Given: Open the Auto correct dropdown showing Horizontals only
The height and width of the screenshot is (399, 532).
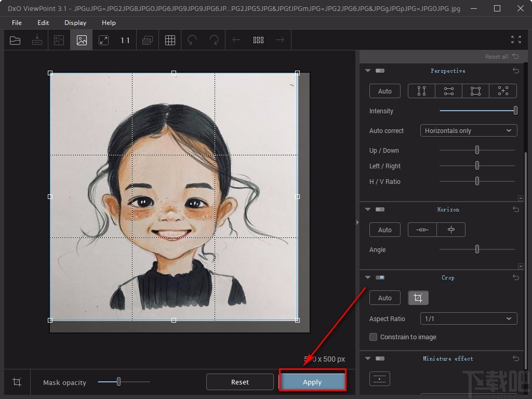Looking at the screenshot, I should pyautogui.click(x=468, y=130).
